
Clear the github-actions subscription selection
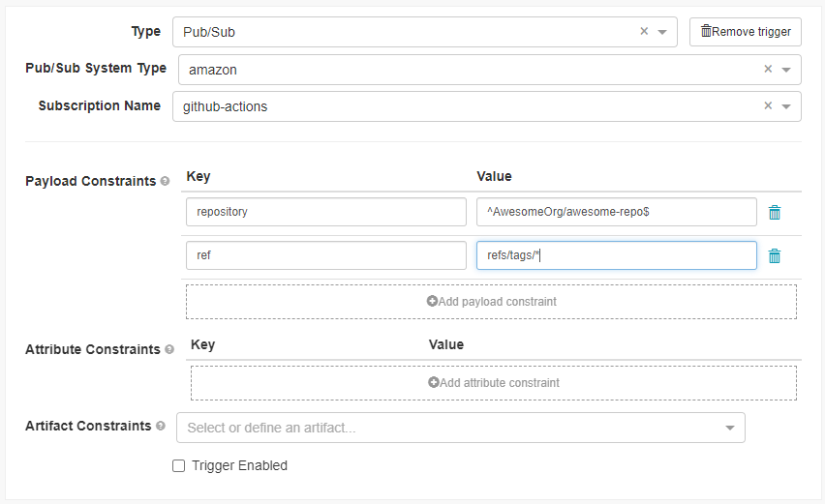[x=768, y=106]
